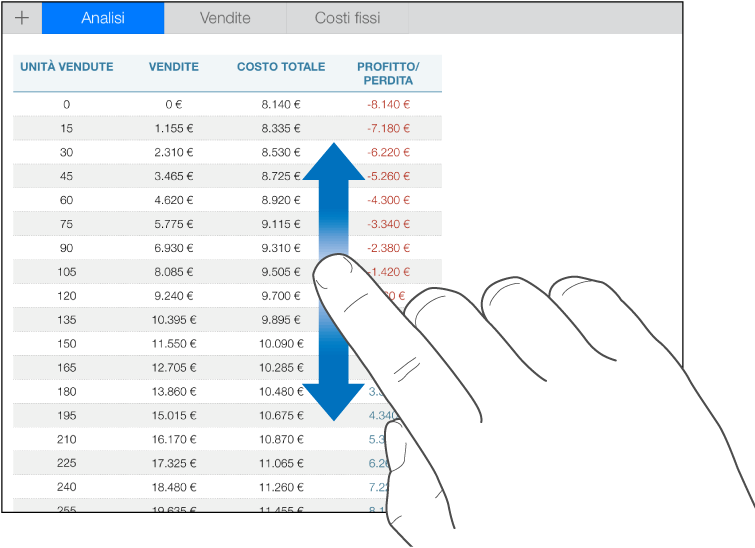Switch to the Vendite tab
755x548 pixels.
(x=225, y=18)
